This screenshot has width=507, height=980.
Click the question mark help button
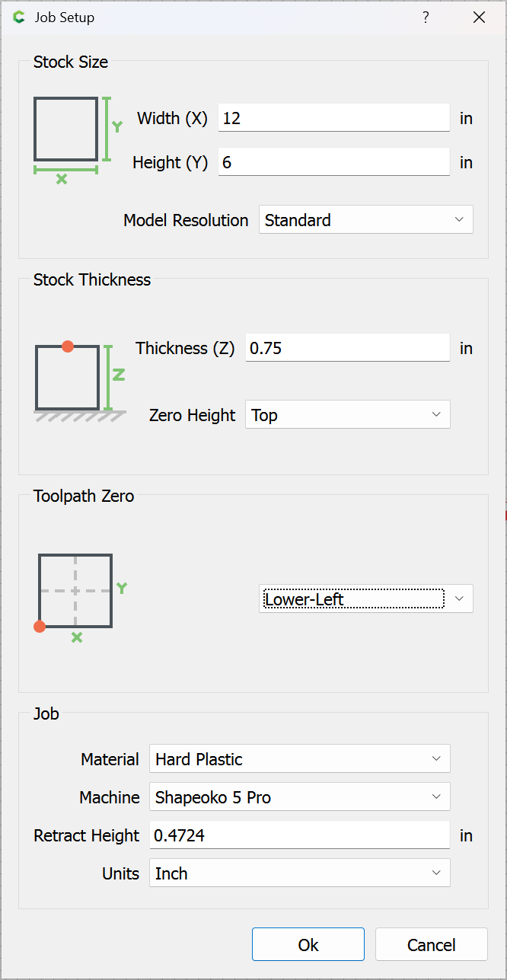(x=426, y=18)
